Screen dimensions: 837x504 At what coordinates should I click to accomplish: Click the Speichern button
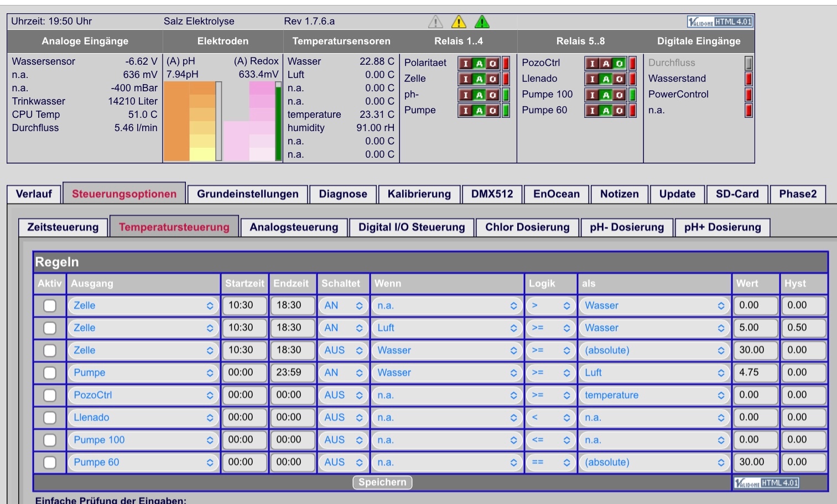tap(382, 482)
